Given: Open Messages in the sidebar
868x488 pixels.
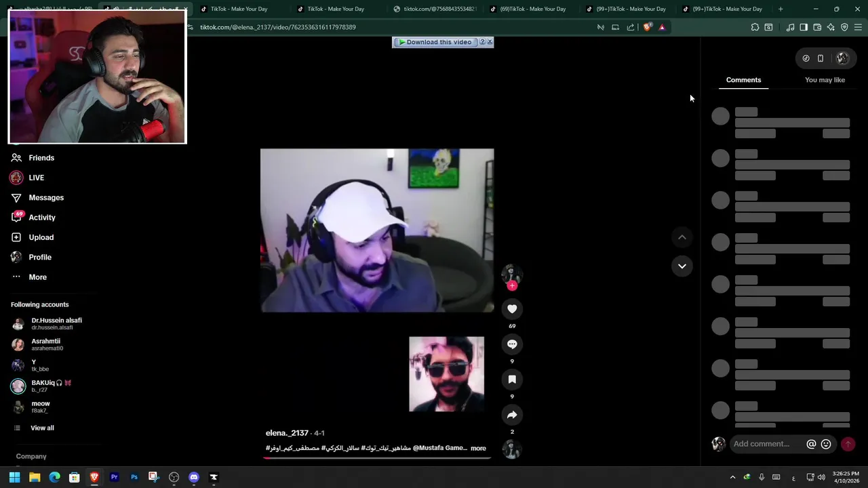Looking at the screenshot, I should (37, 198).
